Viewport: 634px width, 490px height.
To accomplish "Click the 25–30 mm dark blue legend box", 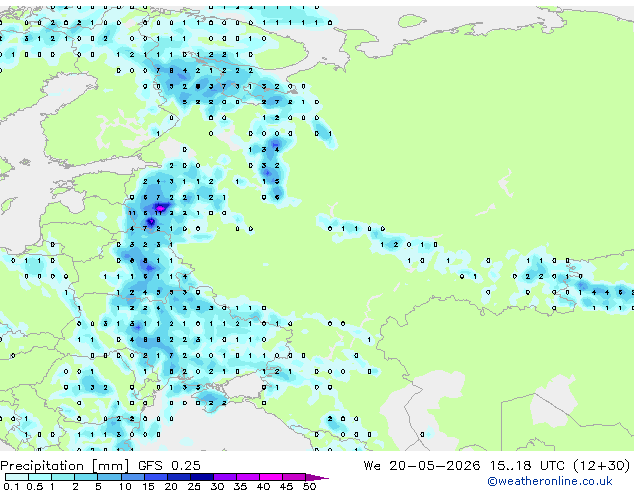I will coord(202,477).
